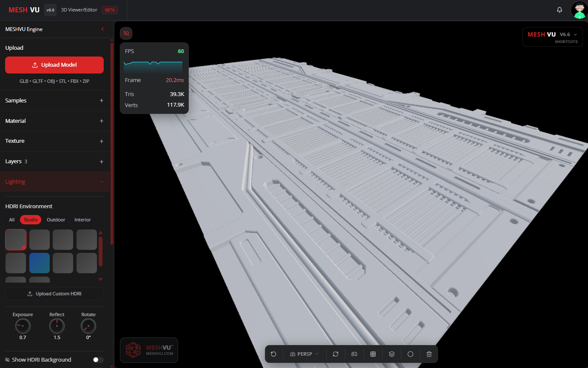Hide the stats overlay with the eye-slash icon
This screenshot has height=368, width=588.
pos(126,33)
